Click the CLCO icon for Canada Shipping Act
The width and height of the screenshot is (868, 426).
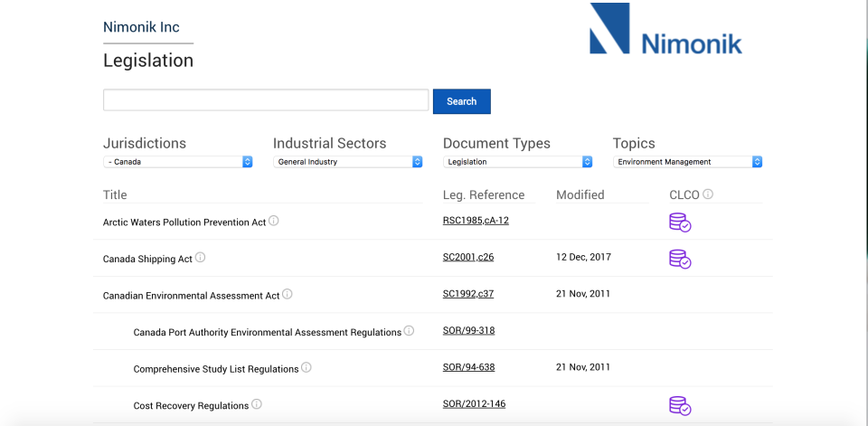(679, 259)
